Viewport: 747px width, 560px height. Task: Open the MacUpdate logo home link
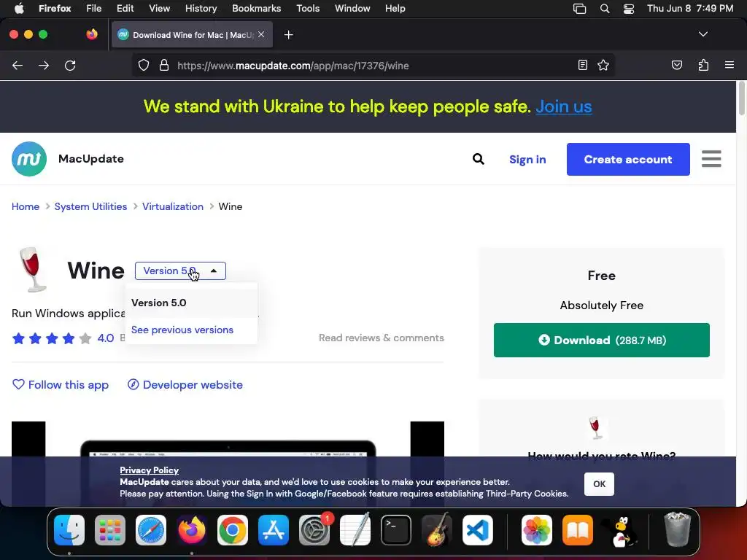[x=29, y=159]
